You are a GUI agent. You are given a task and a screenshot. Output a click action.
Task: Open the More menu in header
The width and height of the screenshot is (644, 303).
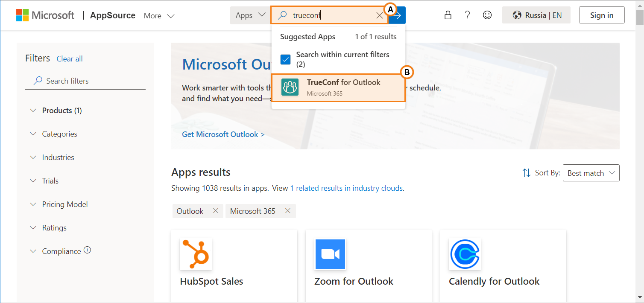point(159,16)
